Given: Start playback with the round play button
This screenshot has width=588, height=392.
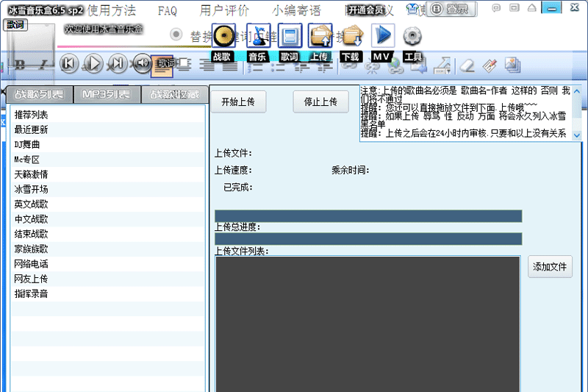Looking at the screenshot, I should 93,63.
